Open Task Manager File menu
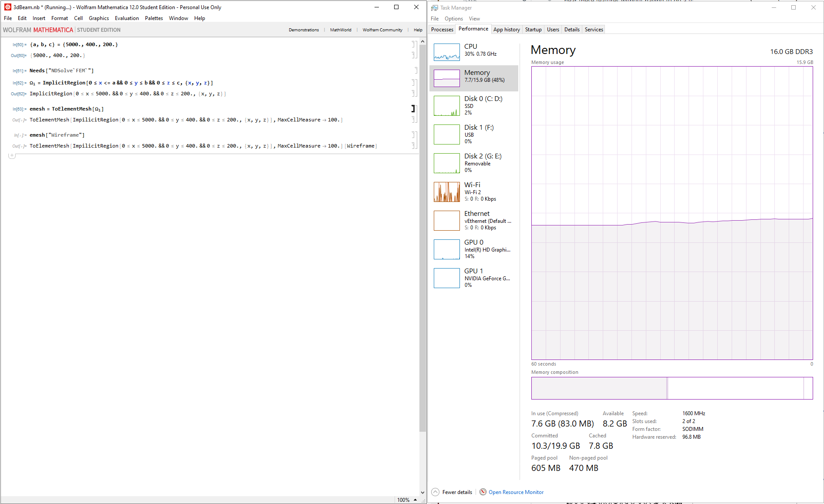Image resolution: width=824 pixels, height=504 pixels. (x=435, y=19)
